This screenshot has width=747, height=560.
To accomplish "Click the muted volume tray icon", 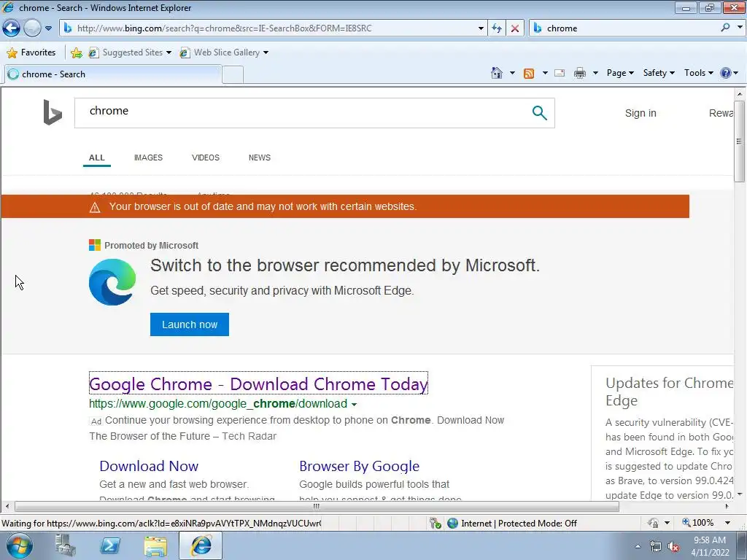I will 673,547.
